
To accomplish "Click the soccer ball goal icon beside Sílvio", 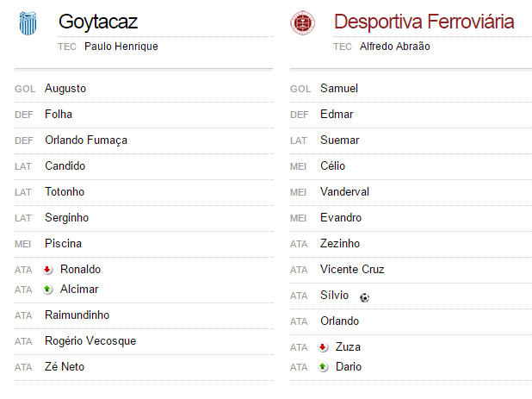I will [364, 298].
